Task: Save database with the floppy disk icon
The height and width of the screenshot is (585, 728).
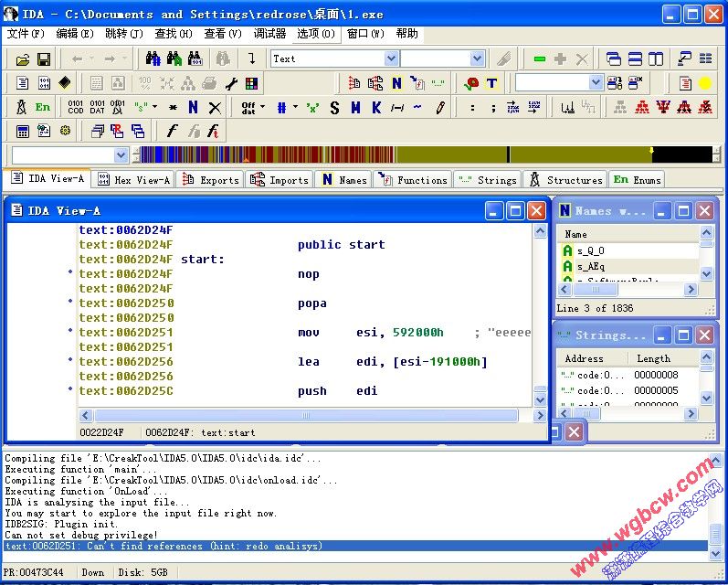Action: point(44,59)
